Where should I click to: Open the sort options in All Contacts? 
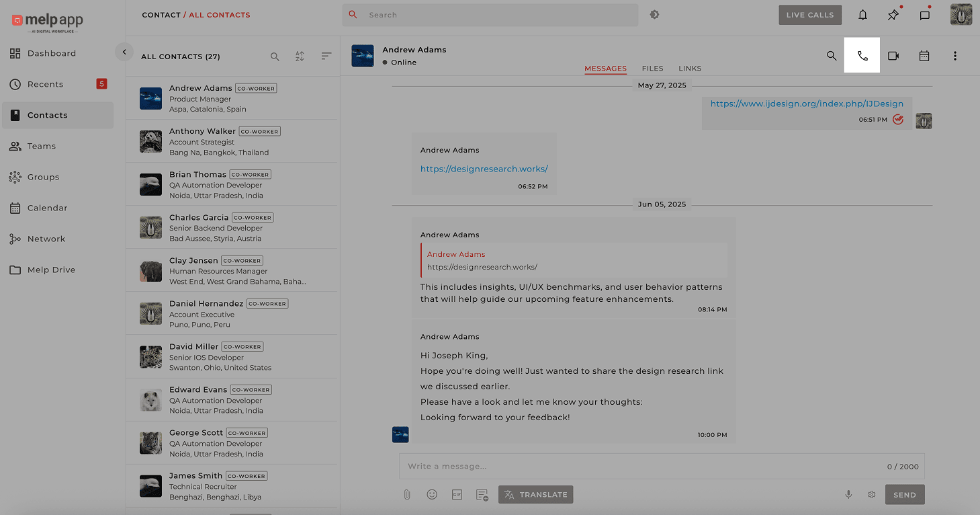pyautogui.click(x=300, y=56)
